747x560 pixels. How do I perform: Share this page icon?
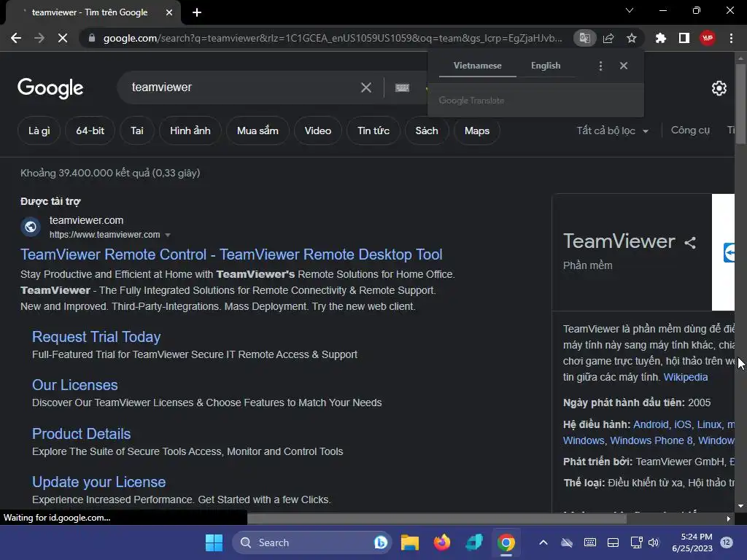point(608,38)
